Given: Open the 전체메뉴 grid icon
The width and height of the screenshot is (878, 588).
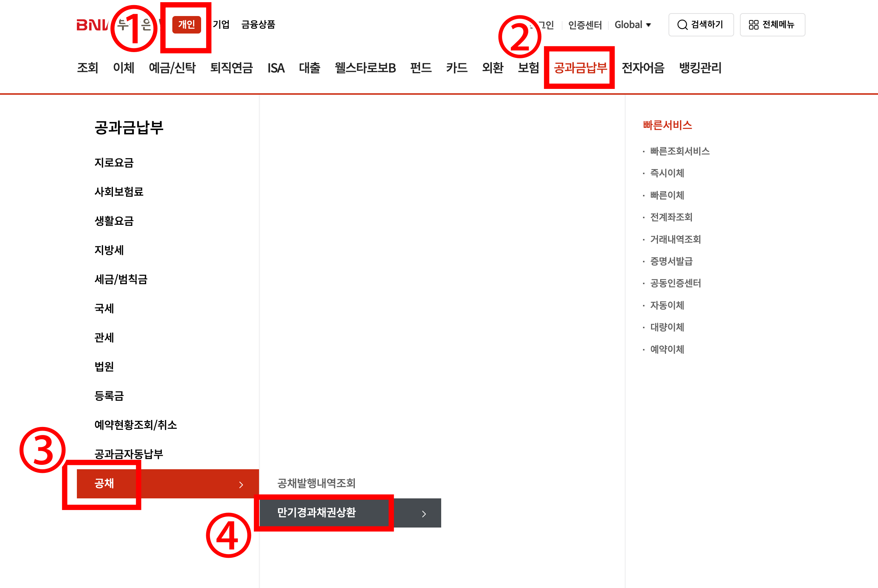Looking at the screenshot, I should point(753,25).
